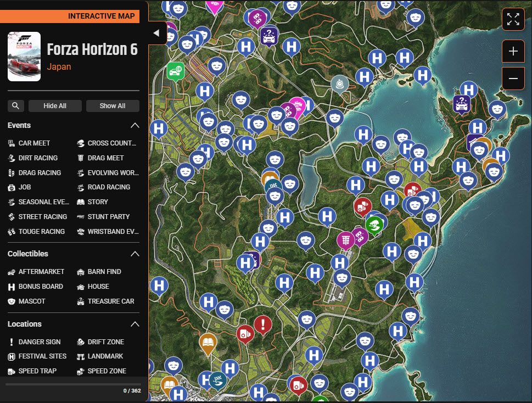Click the Interactive Map header
The width and height of the screenshot is (532, 403).
click(102, 16)
